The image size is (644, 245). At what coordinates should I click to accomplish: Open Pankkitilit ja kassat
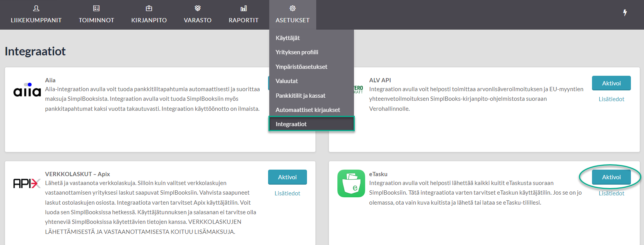pos(311,95)
